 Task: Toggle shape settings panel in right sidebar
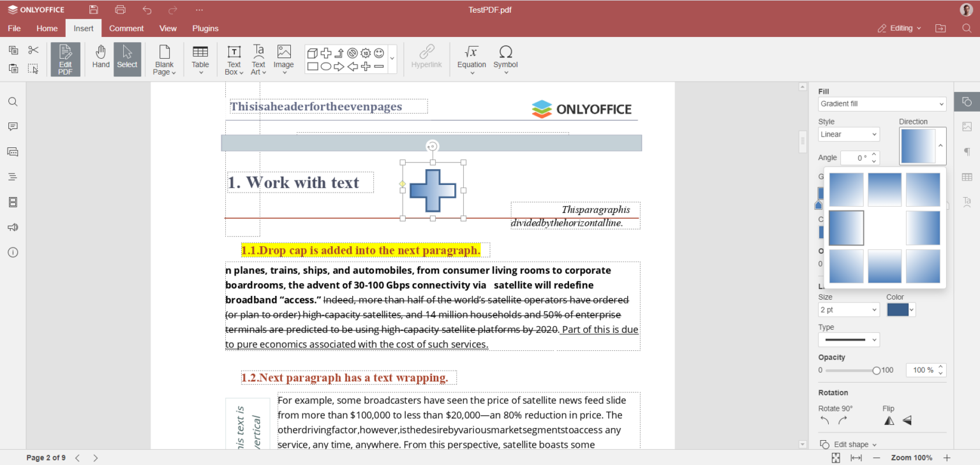click(x=967, y=101)
